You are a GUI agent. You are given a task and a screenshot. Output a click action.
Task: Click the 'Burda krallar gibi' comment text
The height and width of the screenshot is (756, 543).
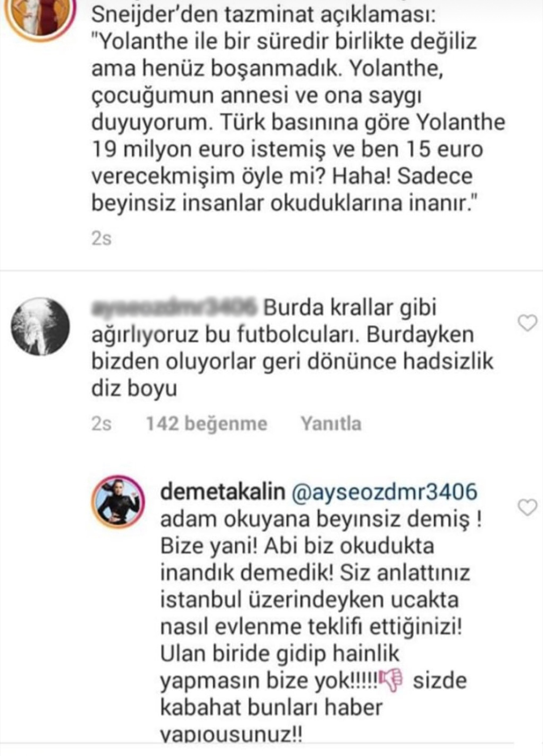coord(350,307)
